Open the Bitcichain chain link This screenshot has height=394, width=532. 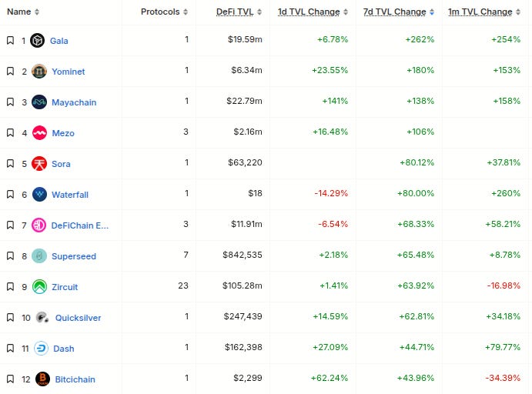pyautogui.click(x=75, y=379)
